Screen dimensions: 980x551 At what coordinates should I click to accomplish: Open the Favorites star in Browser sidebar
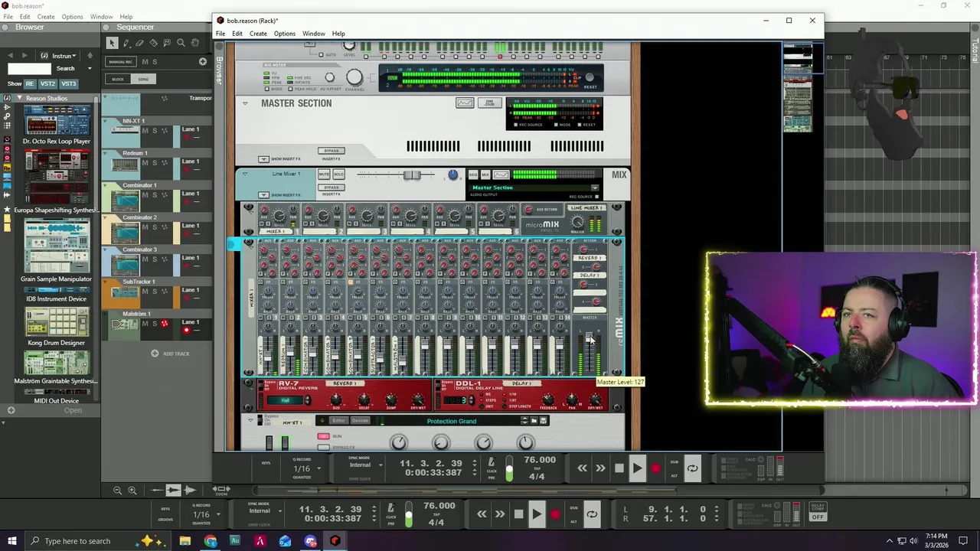[x=7, y=210]
